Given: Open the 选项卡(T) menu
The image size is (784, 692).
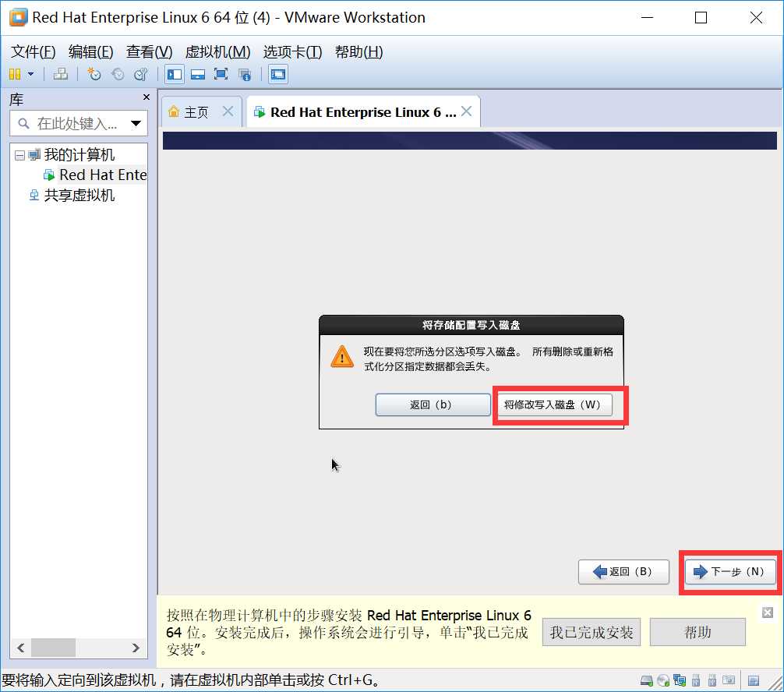Looking at the screenshot, I should click(292, 51).
